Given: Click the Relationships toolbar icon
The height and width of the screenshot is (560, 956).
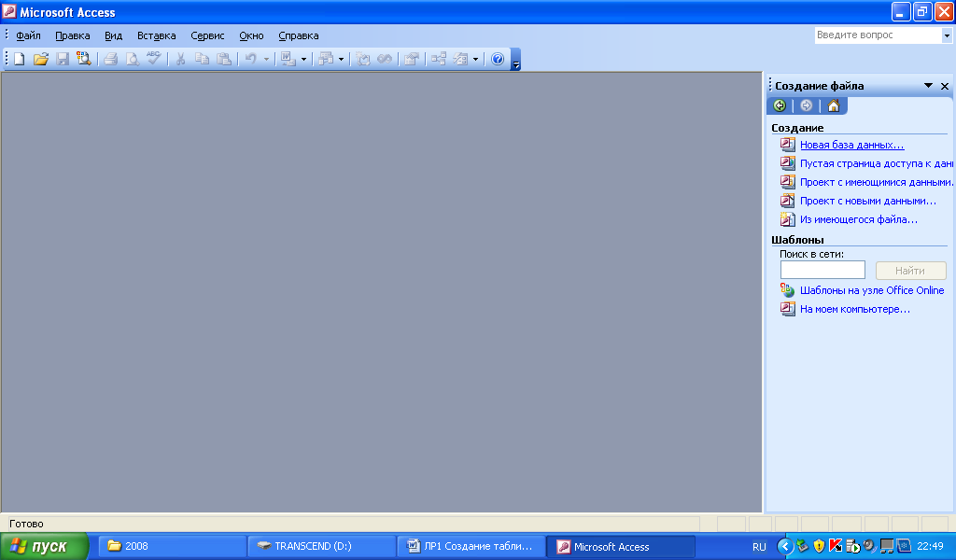Looking at the screenshot, I should click(x=439, y=59).
